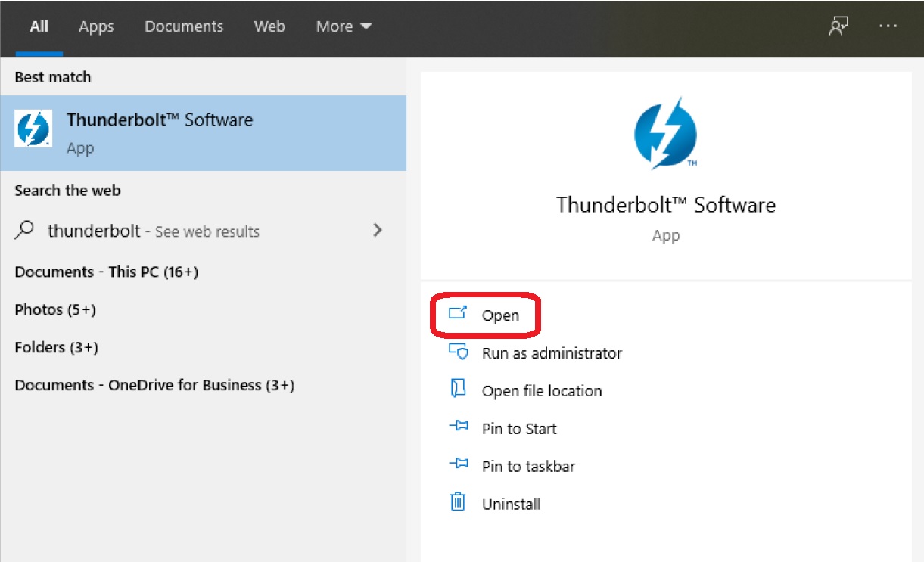
Task: Click the Thunderbolt Software app icon
Action: 33,129
